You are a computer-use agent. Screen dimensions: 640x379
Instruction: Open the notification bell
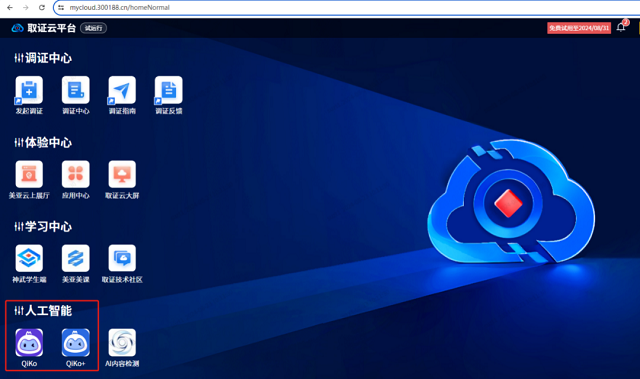pos(621,27)
